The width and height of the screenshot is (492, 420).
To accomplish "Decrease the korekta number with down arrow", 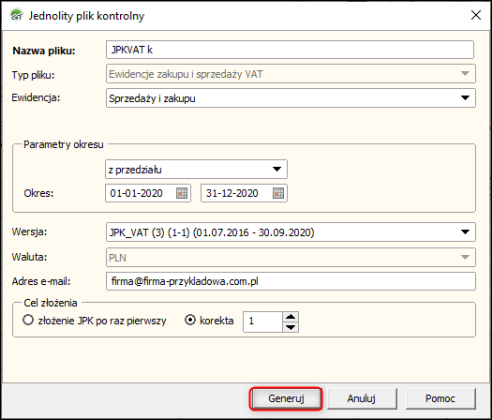I will pos(291,327).
